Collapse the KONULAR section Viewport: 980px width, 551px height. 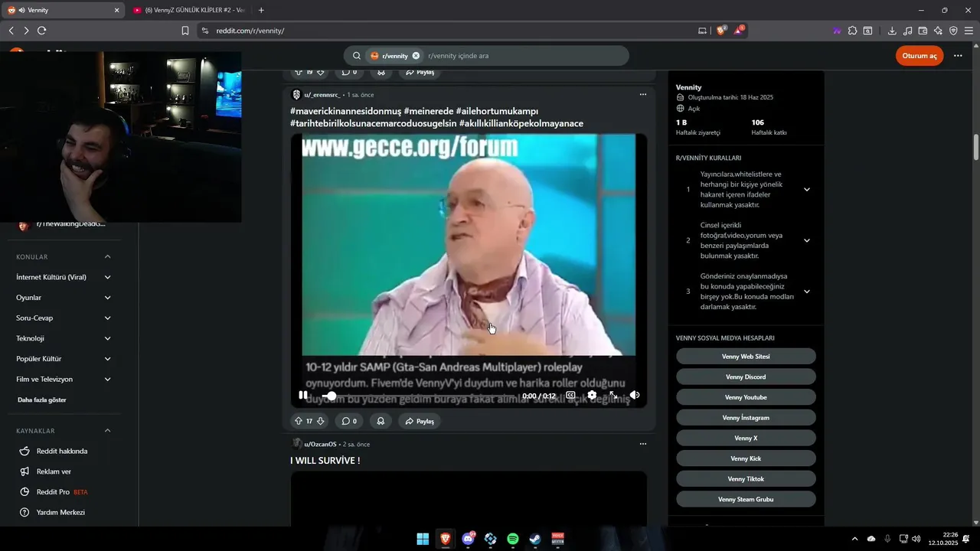tap(107, 257)
